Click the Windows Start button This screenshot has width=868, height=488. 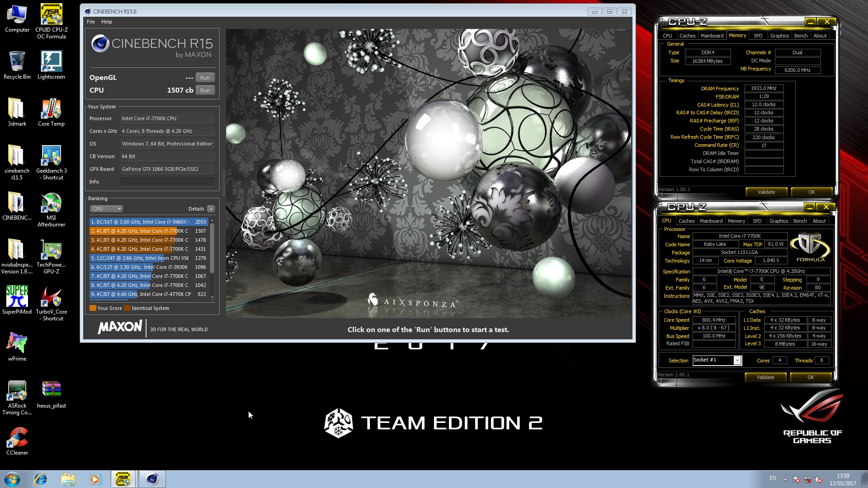(x=12, y=479)
